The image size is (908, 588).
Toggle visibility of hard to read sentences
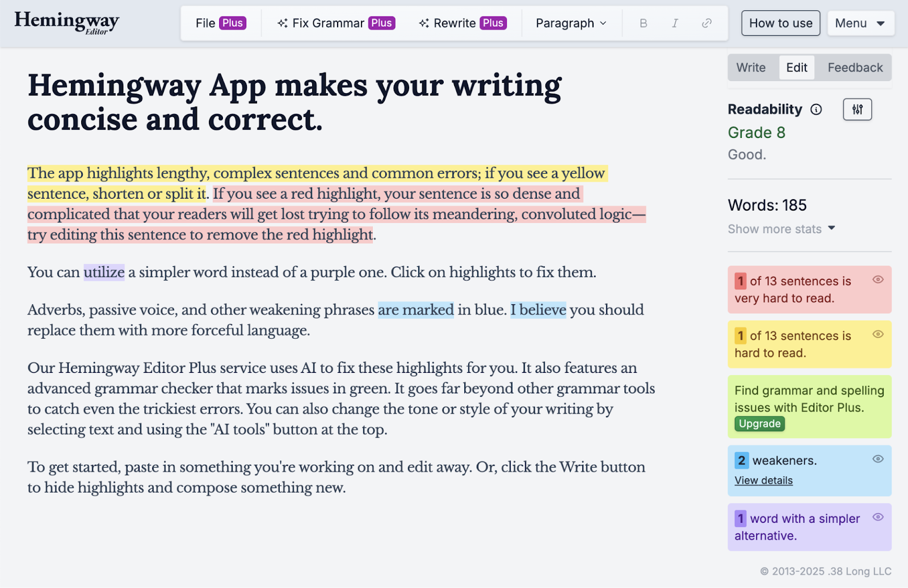coord(877,334)
